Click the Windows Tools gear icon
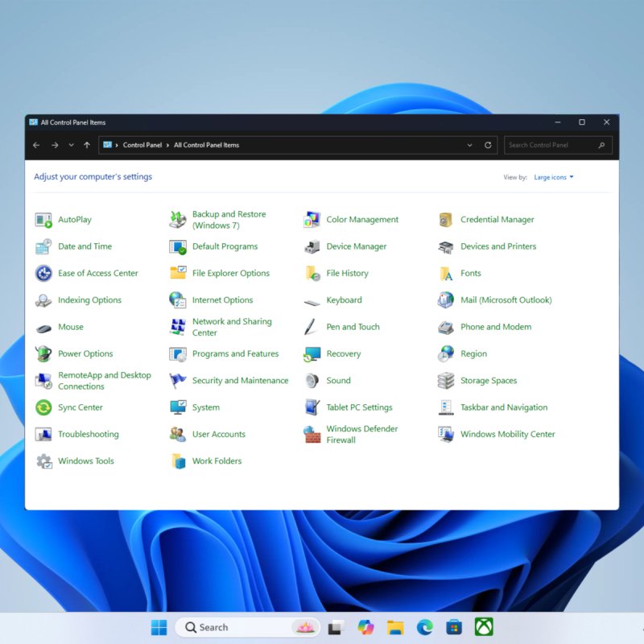Image resolution: width=644 pixels, height=644 pixels. (43, 461)
